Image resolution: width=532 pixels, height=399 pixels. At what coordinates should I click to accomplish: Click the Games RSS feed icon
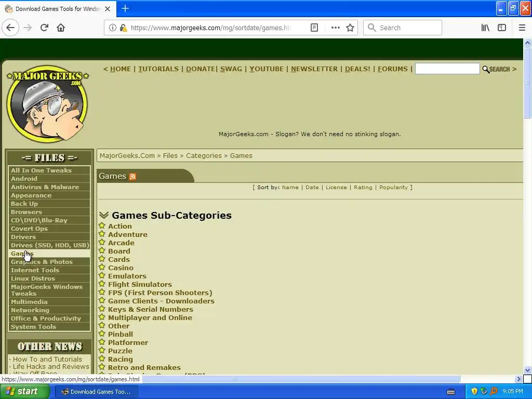(x=132, y=177)
